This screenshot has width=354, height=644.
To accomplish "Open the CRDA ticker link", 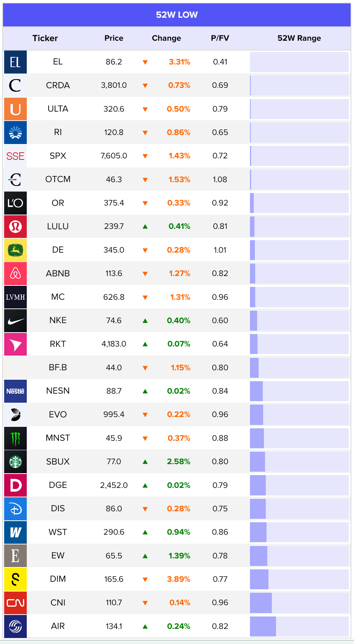I will coord(58,86).
